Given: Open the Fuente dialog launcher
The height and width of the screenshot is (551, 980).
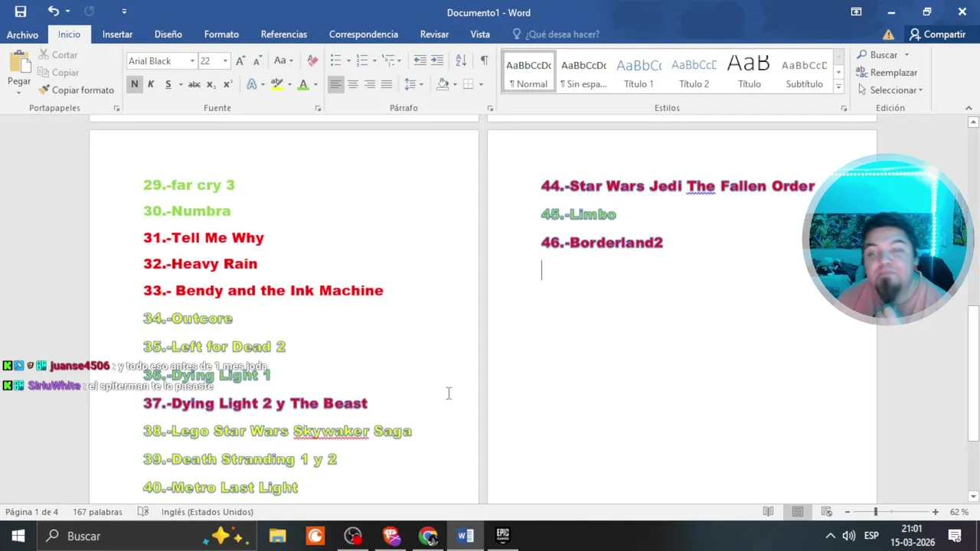Looking at the screenshot, I should [x=318, y=109].
